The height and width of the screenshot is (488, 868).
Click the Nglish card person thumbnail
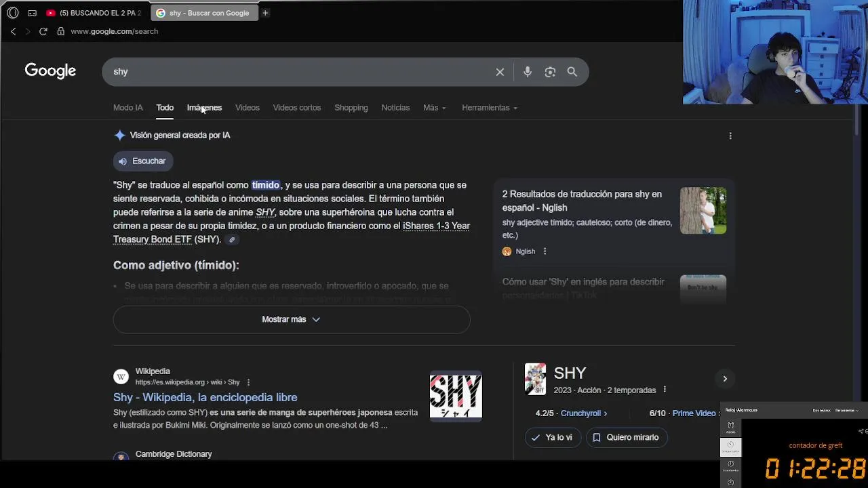click(703, 210)
